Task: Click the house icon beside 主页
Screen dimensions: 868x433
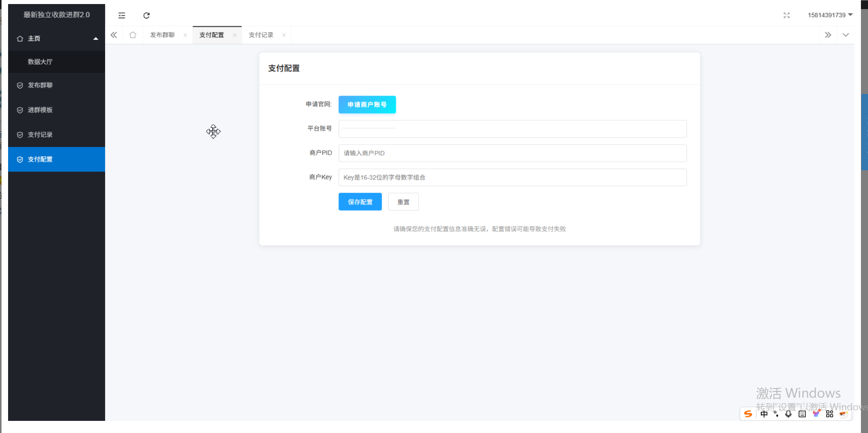Action: click(x=20, y=39)
